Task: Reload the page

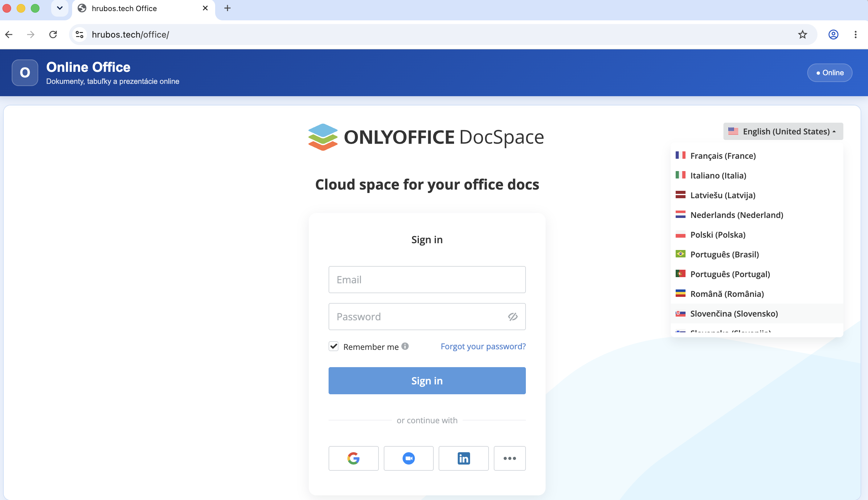Action: [53, 34]
